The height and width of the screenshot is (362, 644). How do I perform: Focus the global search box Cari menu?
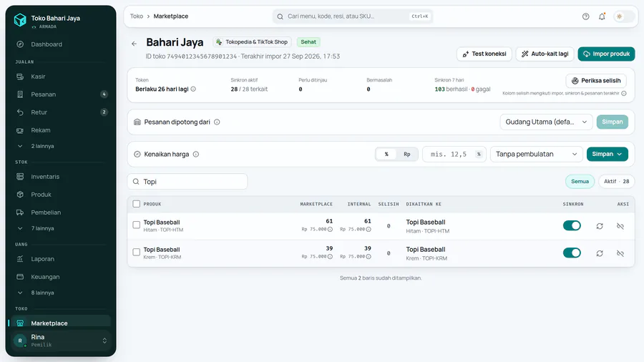point(352,16)
